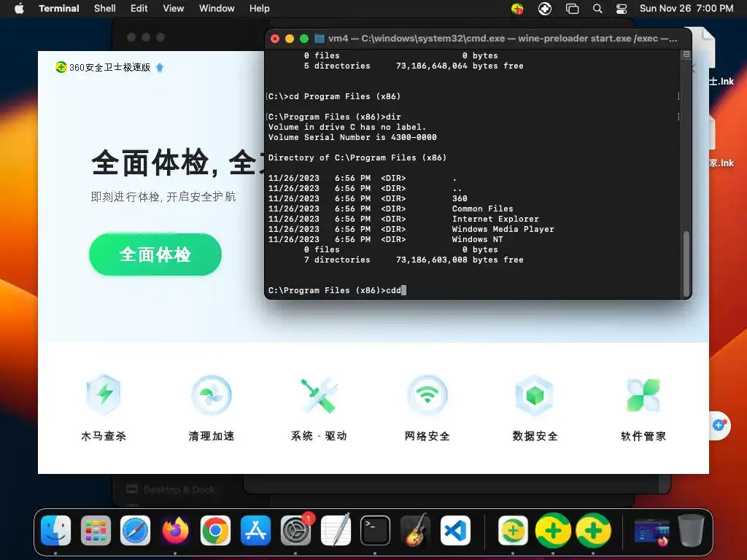Viewport: 747px width, 560px height.
Task: Click the folder proxy icon in Terminal title
Action: [x=320, y=38]
